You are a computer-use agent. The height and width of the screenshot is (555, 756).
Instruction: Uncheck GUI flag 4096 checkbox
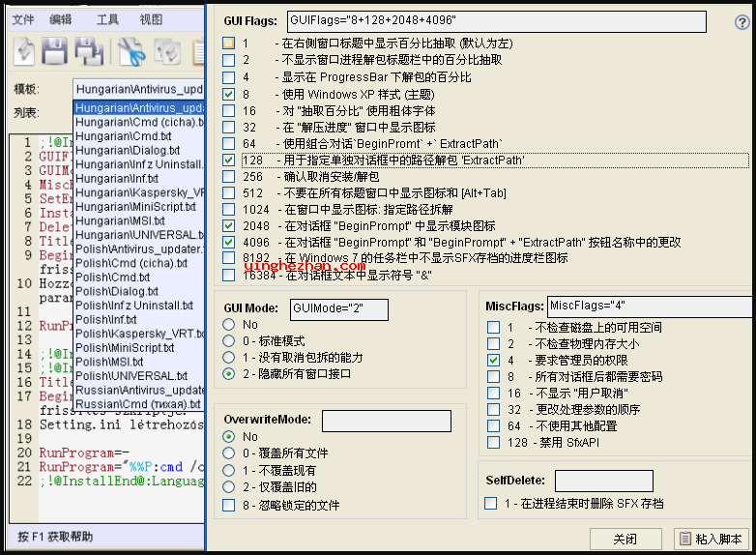(228, 242)
